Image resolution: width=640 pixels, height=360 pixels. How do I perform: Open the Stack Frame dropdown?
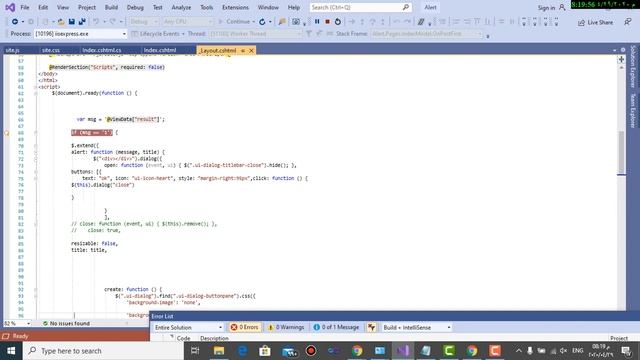[x=427, y=34]
